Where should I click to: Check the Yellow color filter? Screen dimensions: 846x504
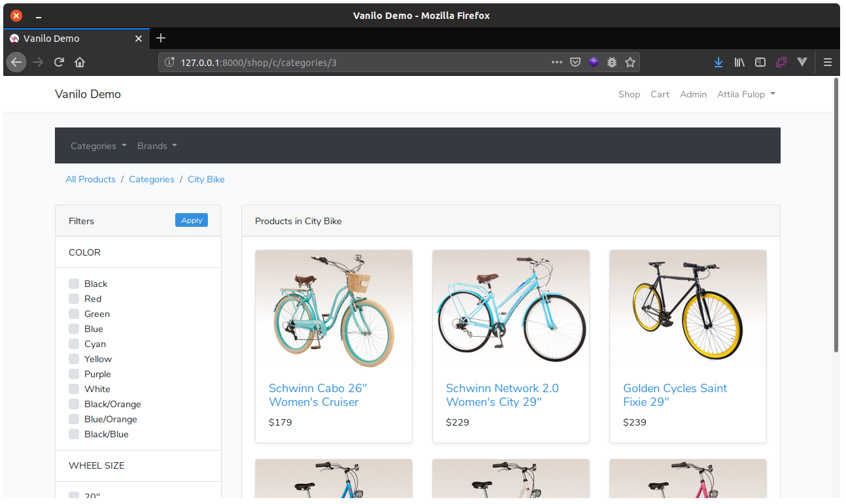(x=74, y=359)
